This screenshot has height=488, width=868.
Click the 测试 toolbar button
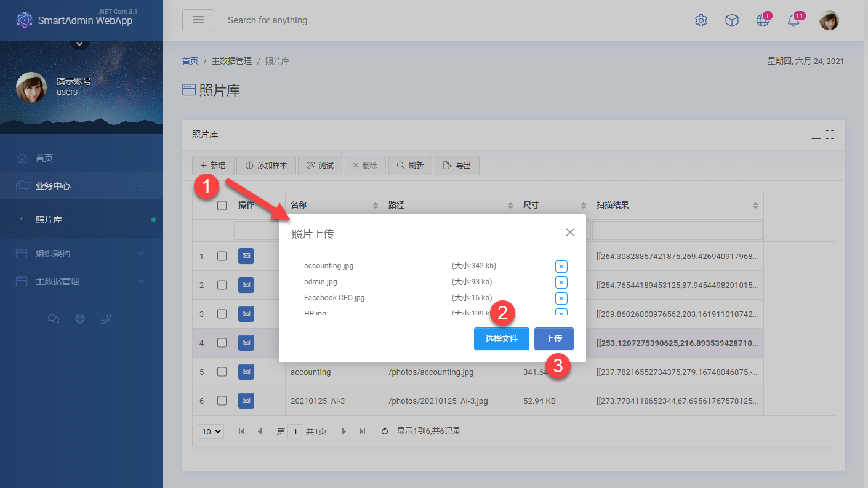tap(320, 166)
